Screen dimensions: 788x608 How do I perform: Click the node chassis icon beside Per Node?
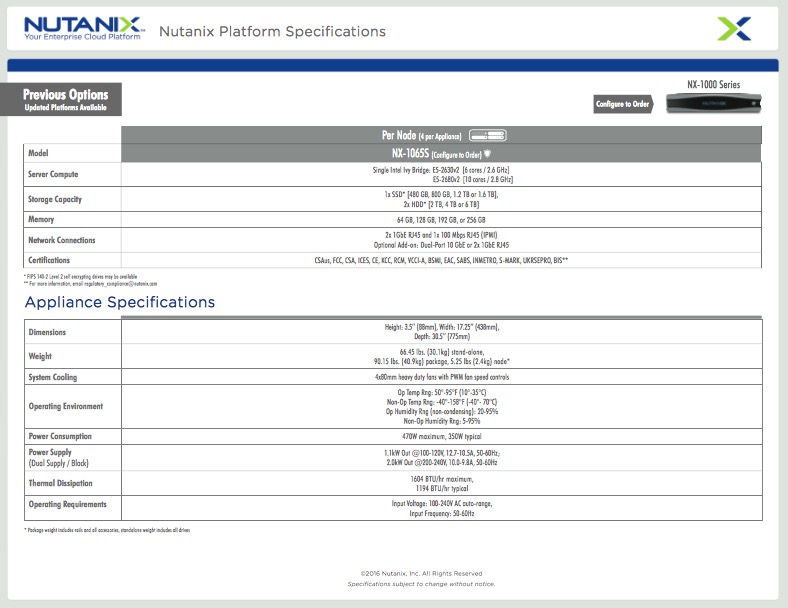click(x=488, y=135)
